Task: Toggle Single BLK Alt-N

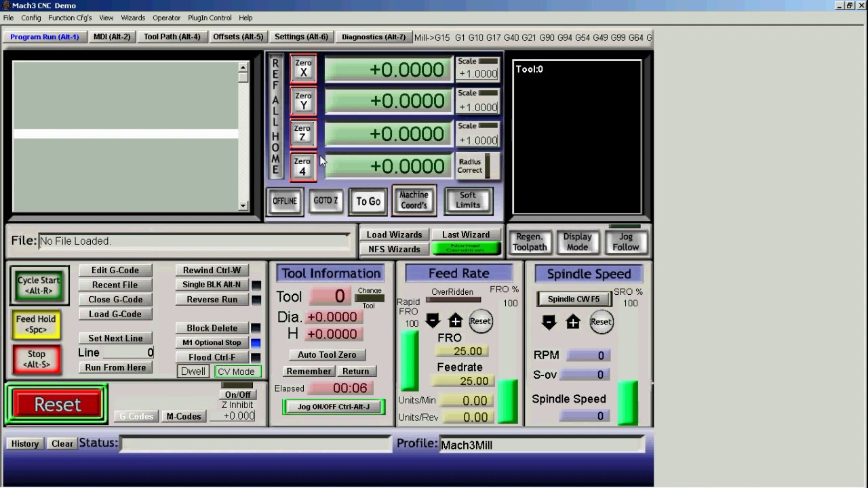Action: coord(212,285)
